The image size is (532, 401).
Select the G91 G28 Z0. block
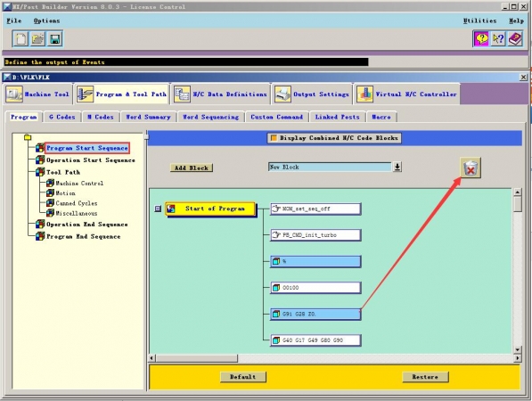315,315
